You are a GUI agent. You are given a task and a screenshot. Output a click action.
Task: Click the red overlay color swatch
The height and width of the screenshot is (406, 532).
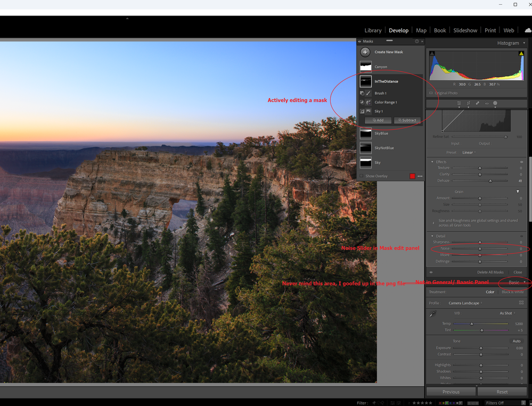(x=412, y=176)
